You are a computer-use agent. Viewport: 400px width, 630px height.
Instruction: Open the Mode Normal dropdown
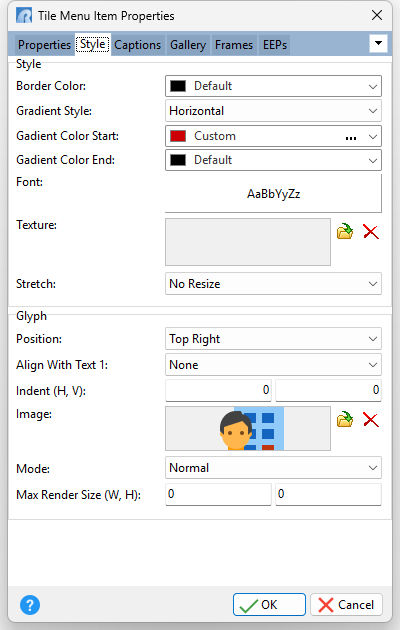coord(273,468)
